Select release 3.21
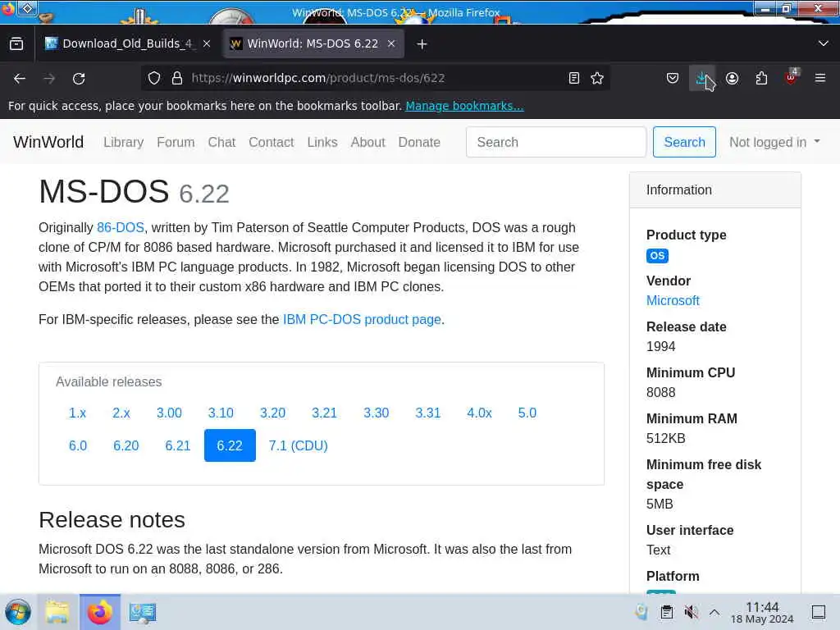 pos(325,413)
